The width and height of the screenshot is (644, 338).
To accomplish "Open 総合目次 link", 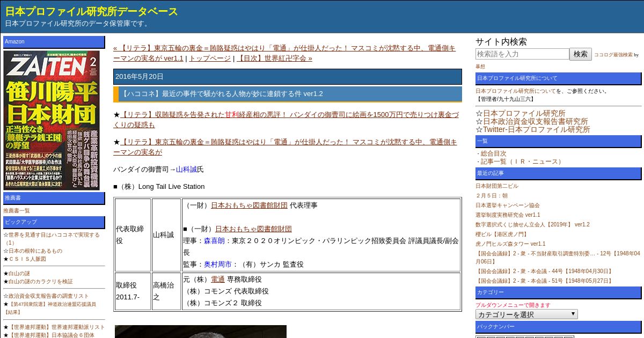I will click(493, 153).
